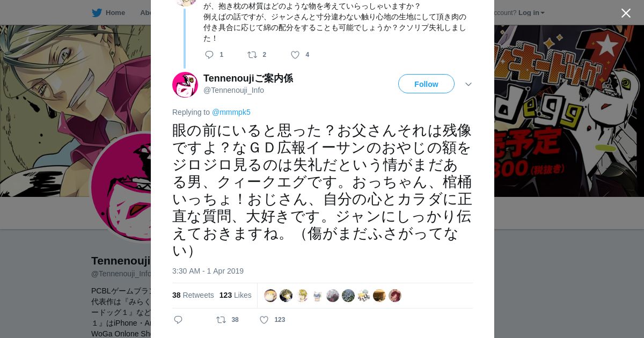The image size is (644, 338).
Task: Like the tweet with 123 likes
Action: point(264,320)
